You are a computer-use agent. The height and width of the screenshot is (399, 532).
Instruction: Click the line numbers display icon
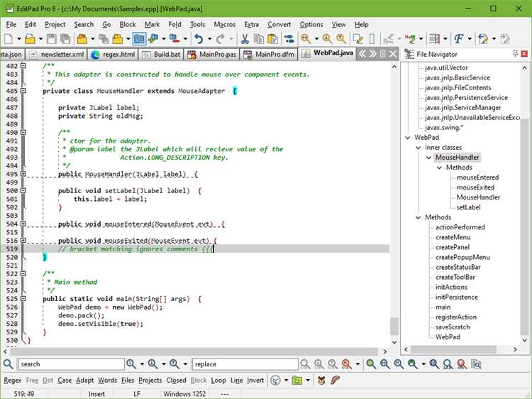click(x=434, y=39)
